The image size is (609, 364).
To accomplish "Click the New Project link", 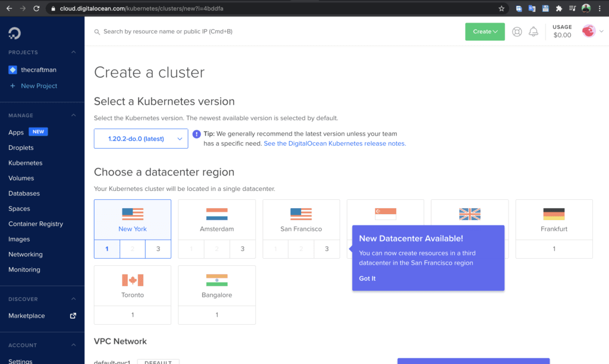I will [x=39, y=86].
